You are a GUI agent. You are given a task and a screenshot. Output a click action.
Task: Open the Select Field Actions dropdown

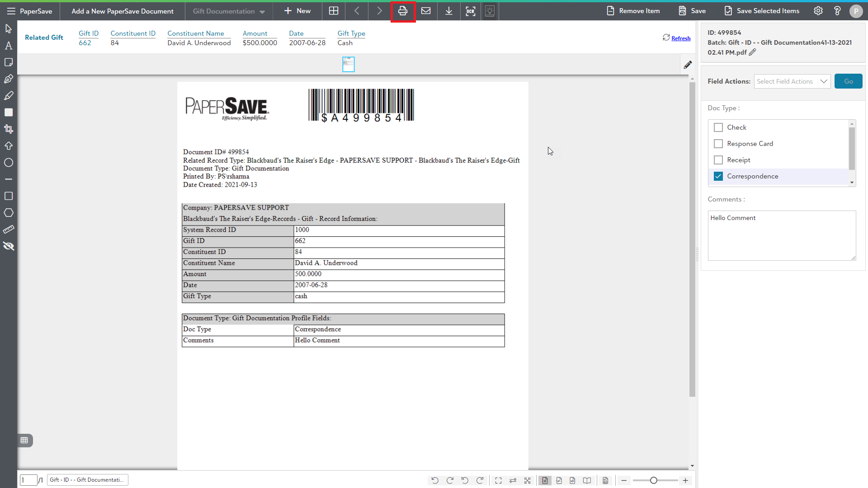(792, 81)
